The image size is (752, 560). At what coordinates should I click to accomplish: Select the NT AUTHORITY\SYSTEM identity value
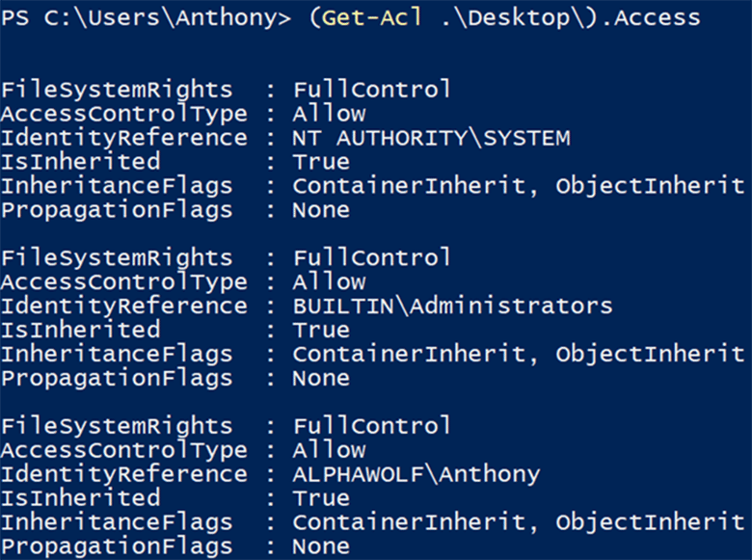click(x=431, y=138)
